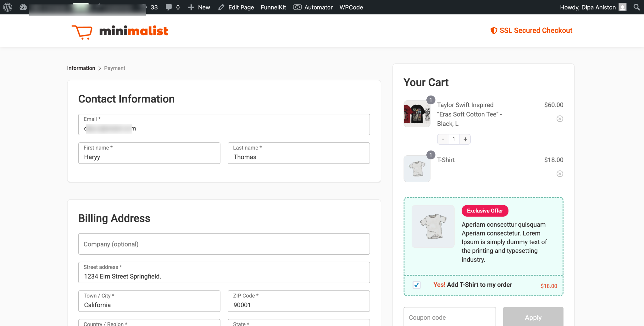Increase Taylor Swift tee quantity
Image resolution: width=644 pixels, height=326 pixels.
tap(465, 139)
